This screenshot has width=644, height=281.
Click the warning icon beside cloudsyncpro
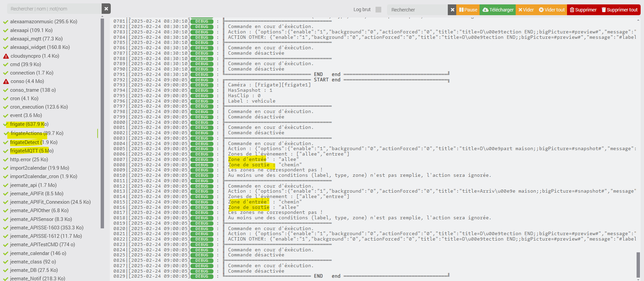click(6, 56)
